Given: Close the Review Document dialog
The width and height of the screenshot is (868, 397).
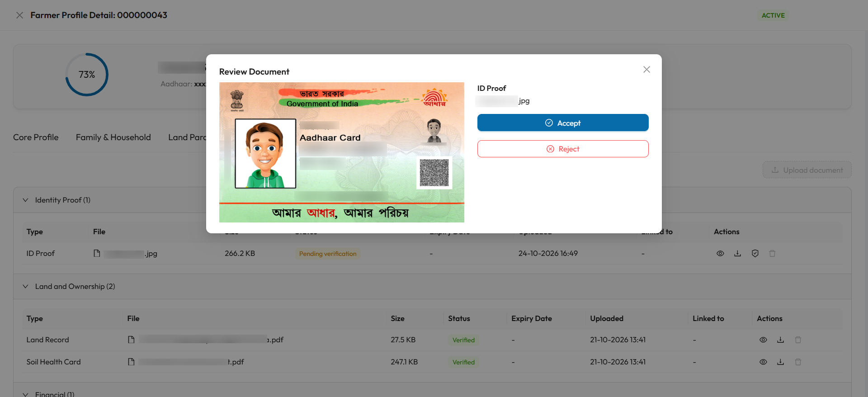Looking at the screenshot, I should (x=646, y=69).
